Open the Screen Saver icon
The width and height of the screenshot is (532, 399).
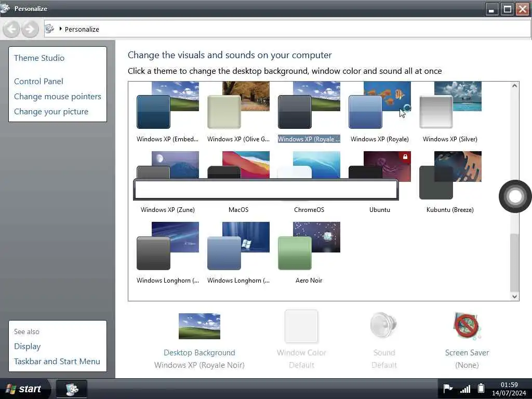[x=467, y=326]
